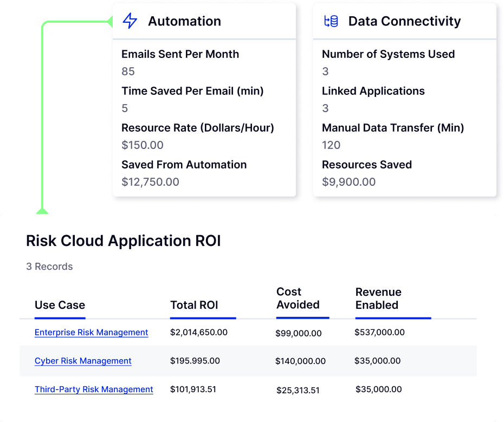Click the value 120 under Manual Data Transfer
Image resolution: width=504 pixels, height=422 pixels.
point(331,145)
